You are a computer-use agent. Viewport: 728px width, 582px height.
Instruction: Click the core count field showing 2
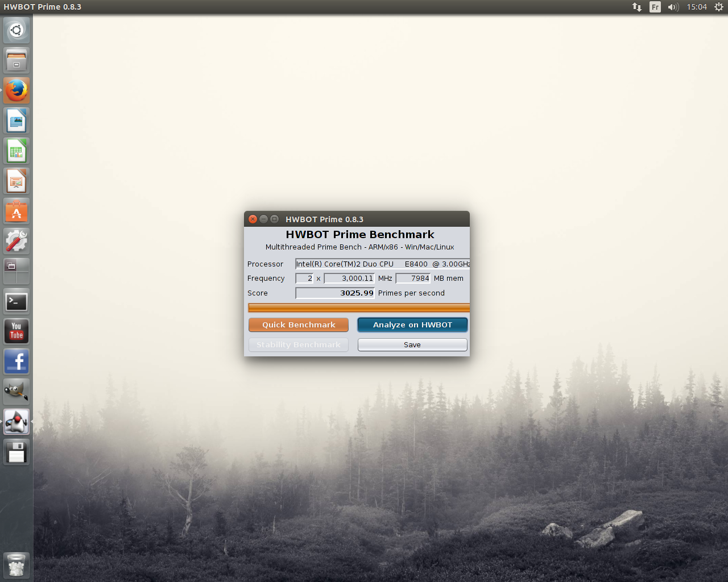pyautogui.click(x=304, y=278)
